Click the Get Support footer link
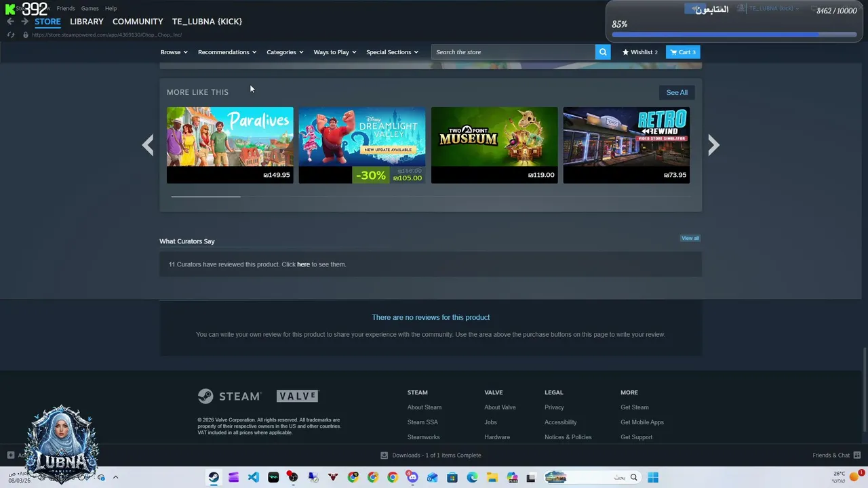The height and width of the screenshot is (488, 868). (637, 437)
